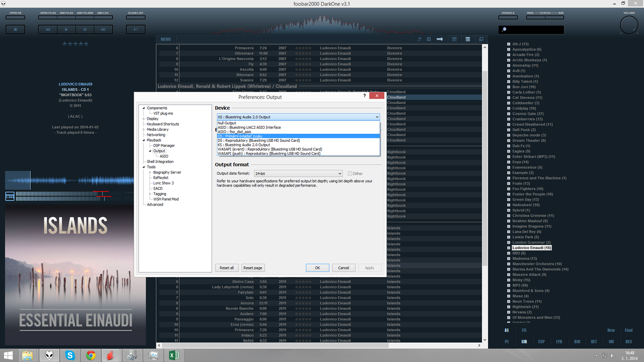Image resolution: width=644 pixels, height=362 pixels.
Task: Select ASIO : foo_dsd_asio from device list
Action: point(298,132)
